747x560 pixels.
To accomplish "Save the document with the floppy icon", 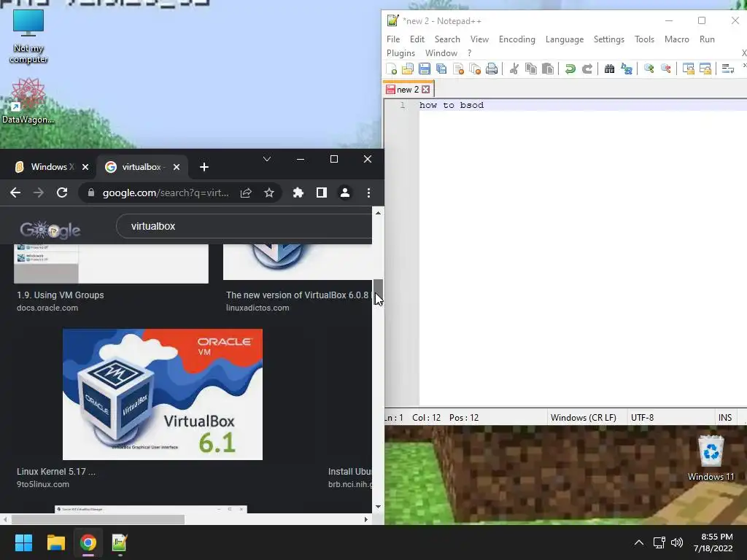I will 425,69.
